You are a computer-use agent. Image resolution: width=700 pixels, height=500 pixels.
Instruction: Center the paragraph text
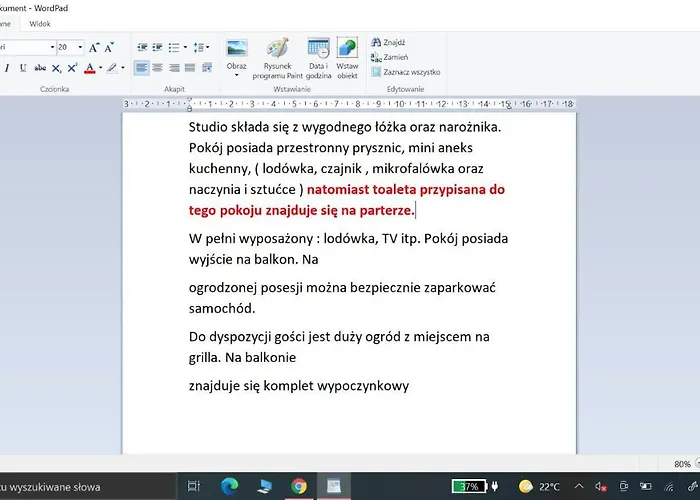click(x=158, y=68)
